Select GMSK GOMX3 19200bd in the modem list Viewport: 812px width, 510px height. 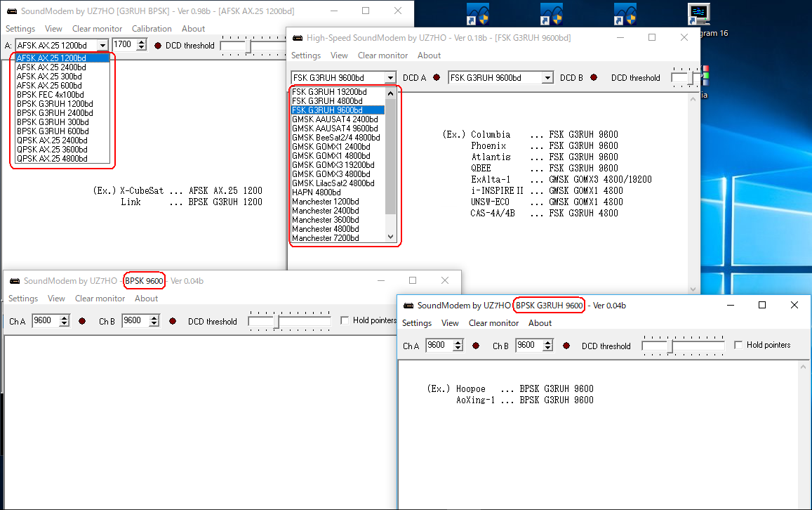(x=338, y=165)
